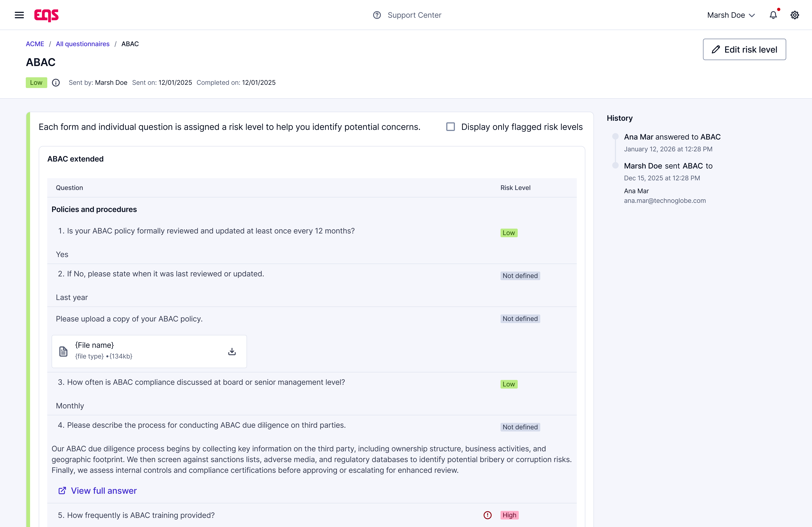Click the document icon beside {File name}
Screen dimensions: 812x527
(63, 352)
